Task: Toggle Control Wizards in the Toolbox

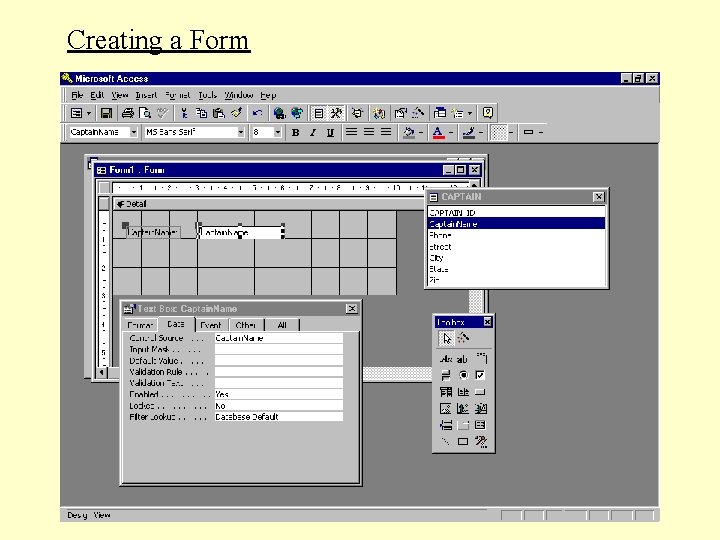Action: pos(463,339)
